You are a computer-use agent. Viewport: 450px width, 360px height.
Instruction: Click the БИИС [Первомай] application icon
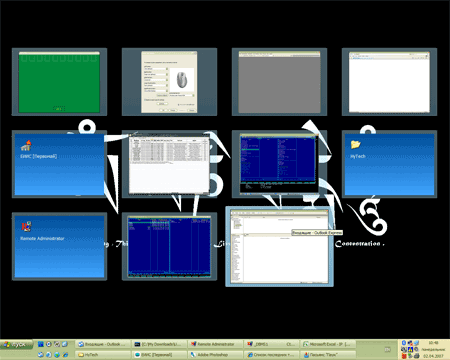point(26,146)
